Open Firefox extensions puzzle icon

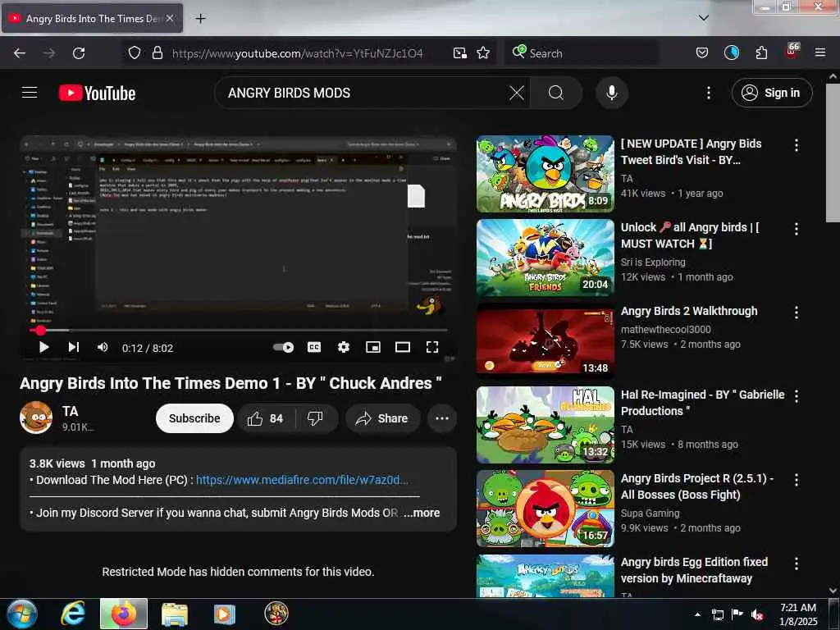click(761, 52)
